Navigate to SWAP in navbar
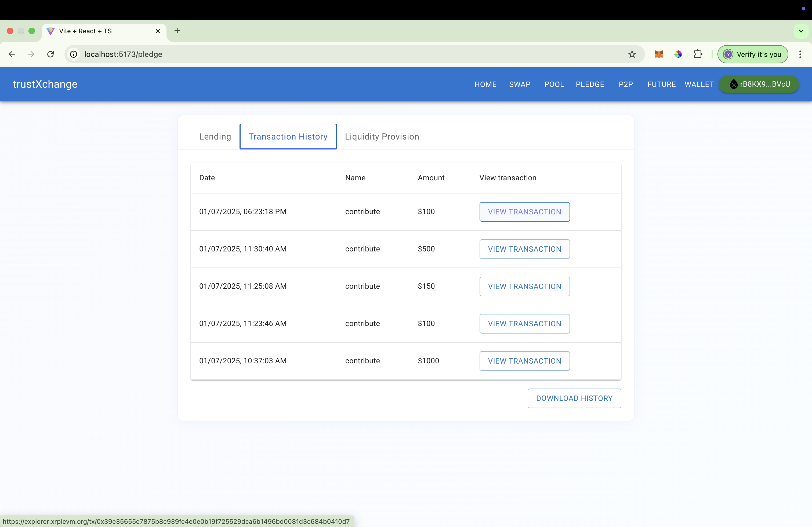 pos(520,84)
